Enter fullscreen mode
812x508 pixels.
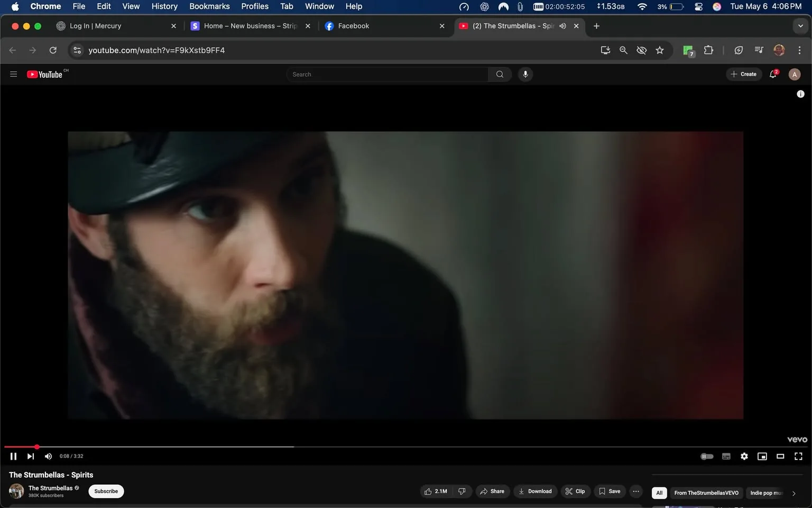point(798,456)
